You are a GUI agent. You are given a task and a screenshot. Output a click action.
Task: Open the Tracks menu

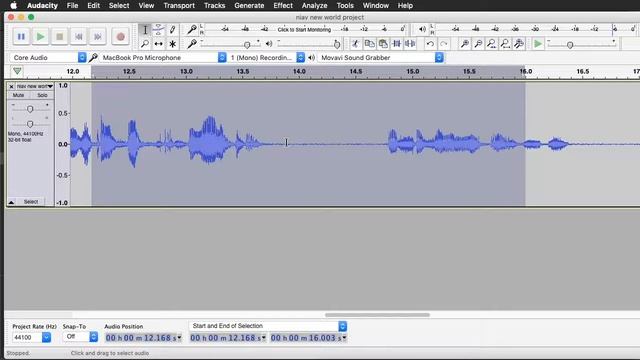coord(214,6)
